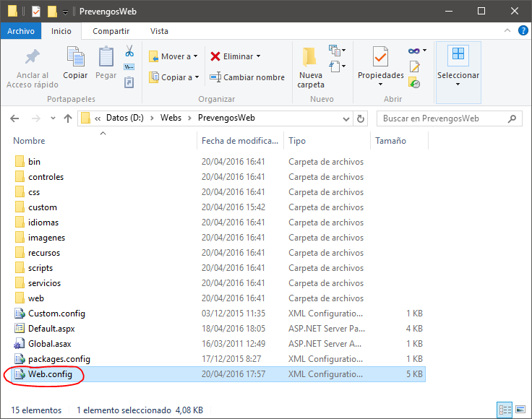Switch to large icons view in status bar
The width and height of the screenshot is (532, 419).
click(x=520, y=410)
